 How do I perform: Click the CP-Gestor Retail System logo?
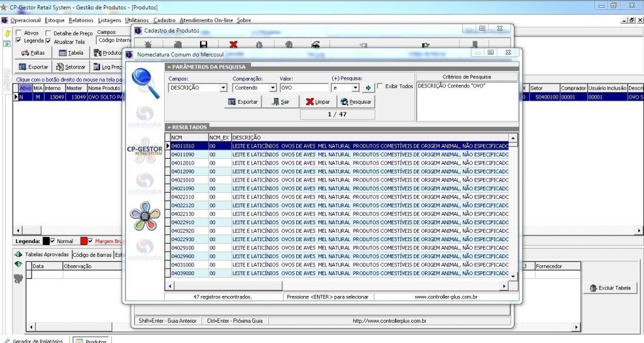tap(145, 150)
